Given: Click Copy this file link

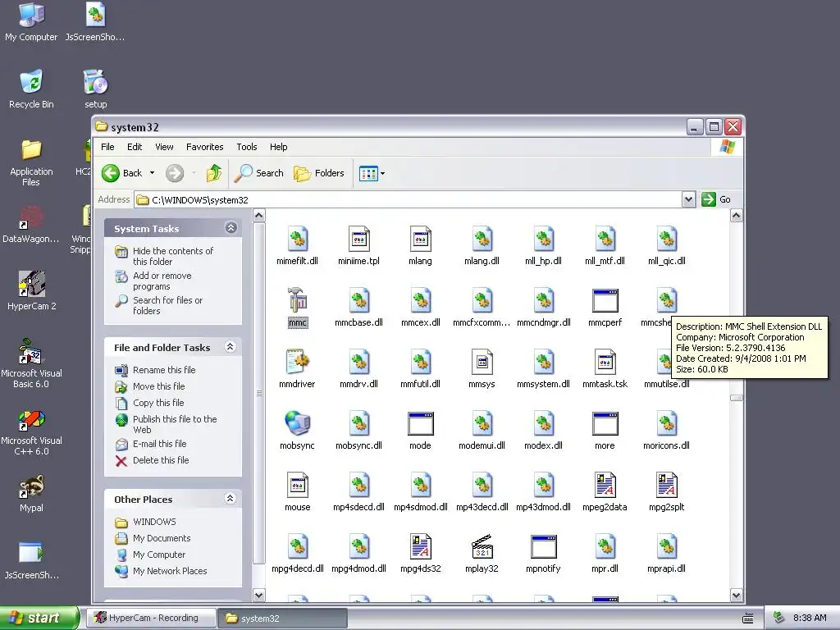Looking at the screenshot, I should pos(149,402).
